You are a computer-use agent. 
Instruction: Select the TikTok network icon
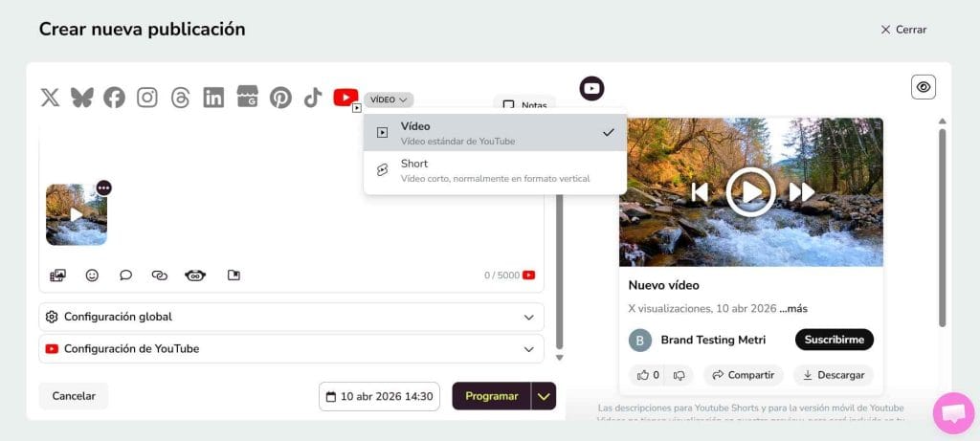point(313,98)
